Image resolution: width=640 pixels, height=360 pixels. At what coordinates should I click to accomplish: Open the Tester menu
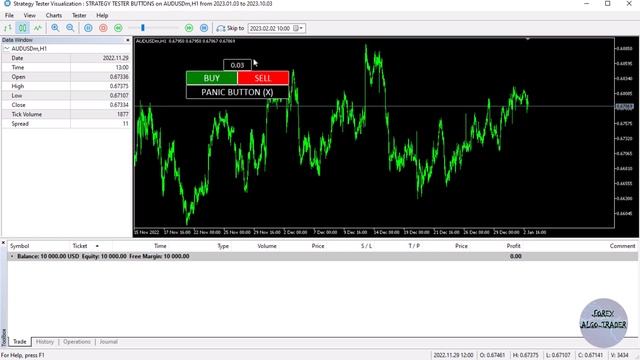pos(79,16)
